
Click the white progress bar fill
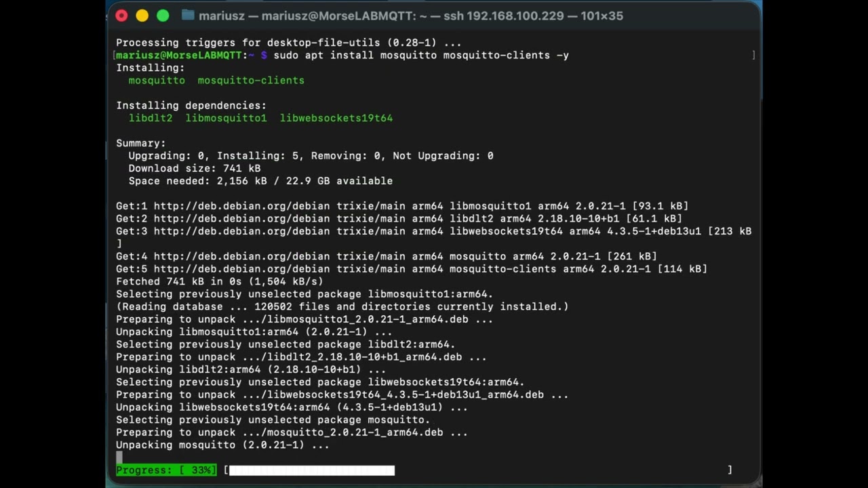[312, 470]
